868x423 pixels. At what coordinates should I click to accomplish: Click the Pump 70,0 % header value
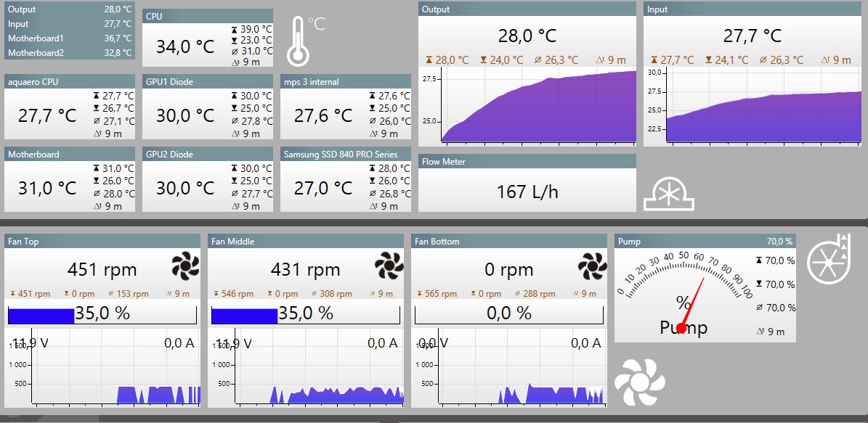point(779,241)
